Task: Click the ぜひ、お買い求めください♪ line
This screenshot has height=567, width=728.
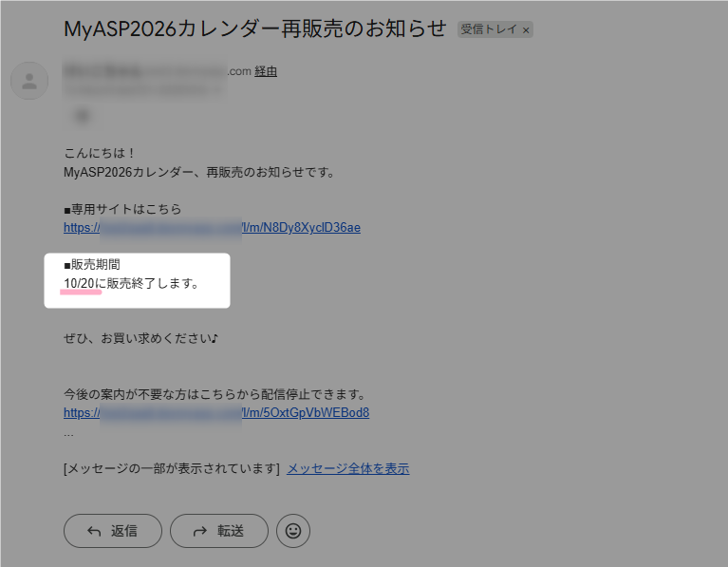Action: click(140, 339)
